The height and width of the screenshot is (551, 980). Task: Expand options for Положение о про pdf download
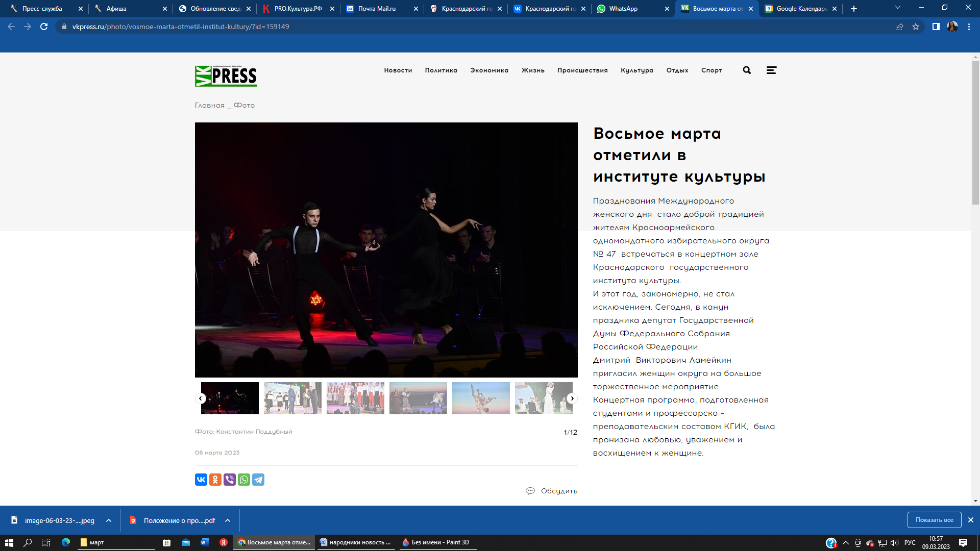228,520
